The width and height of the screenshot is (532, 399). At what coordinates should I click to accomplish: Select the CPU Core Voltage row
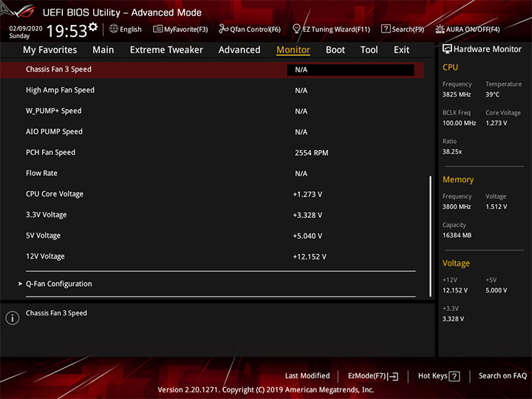pyautogui.click(x=212, y=194)
